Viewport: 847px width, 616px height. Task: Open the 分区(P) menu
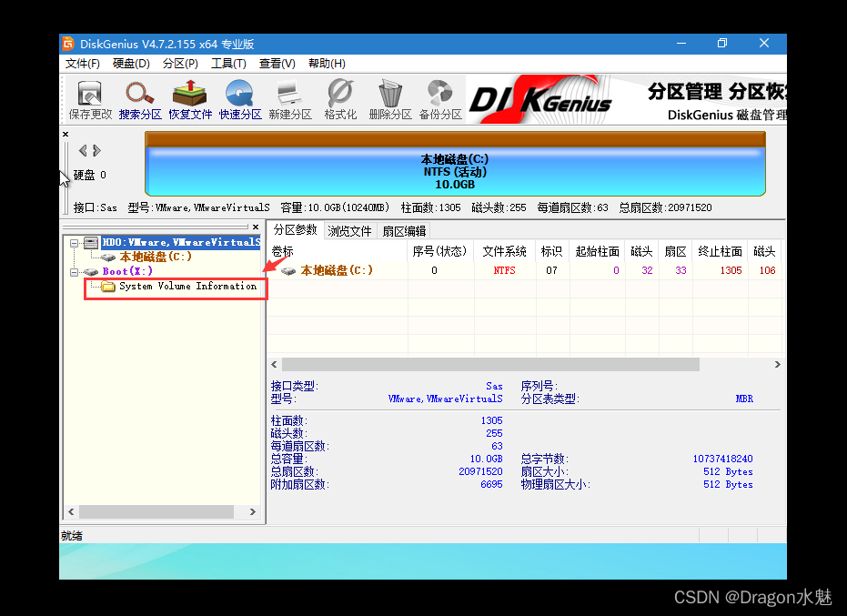[180, 64]
